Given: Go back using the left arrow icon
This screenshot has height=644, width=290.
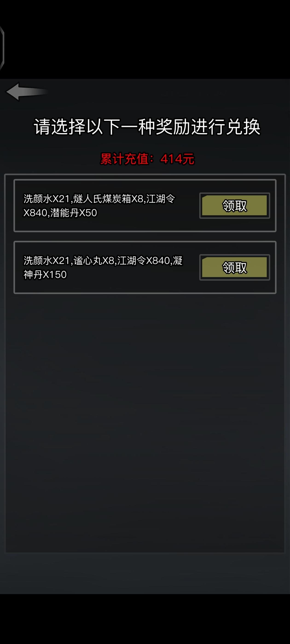Looking at the screenshot, I should pyautogui.click(x=26, y=92).
